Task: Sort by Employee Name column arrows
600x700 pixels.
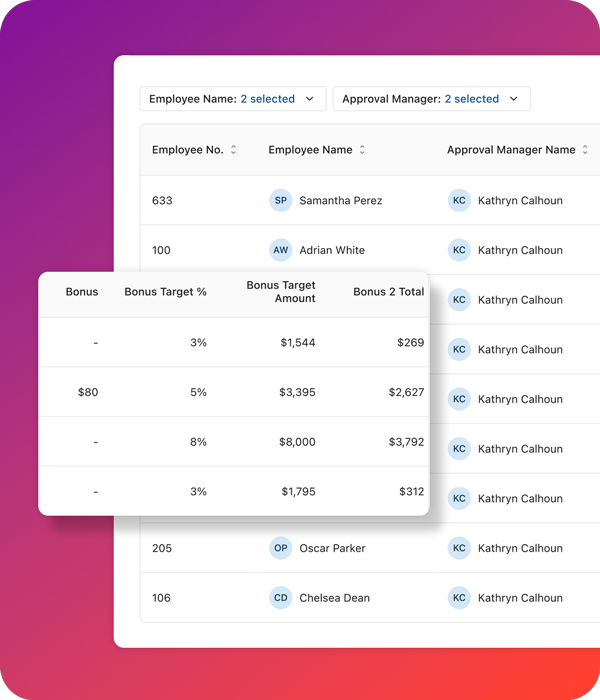Action: (x=363, y=150)
